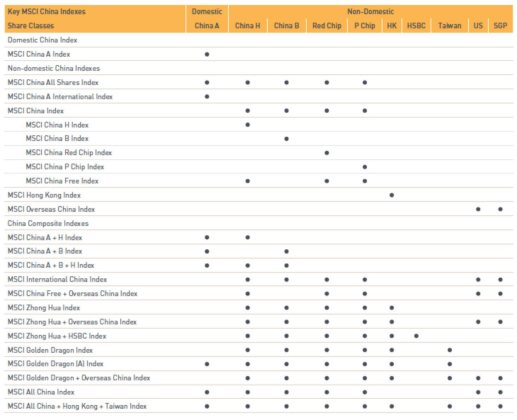Select the 'MSCI Zhong Hua Index' label
Image resolution: width=517 pixels, height=420 pixels.
(44, 308)
